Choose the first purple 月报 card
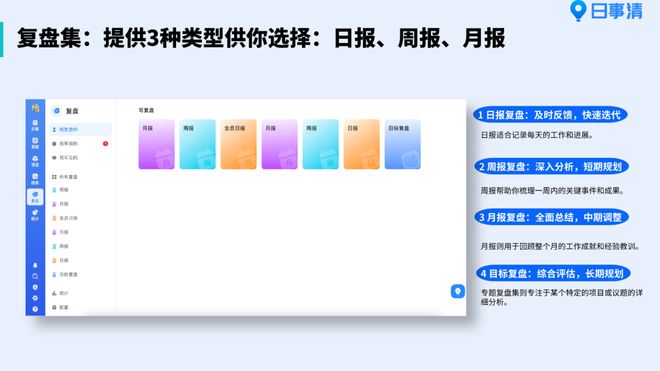Screen dimensions: 660x371 [156, 144]
